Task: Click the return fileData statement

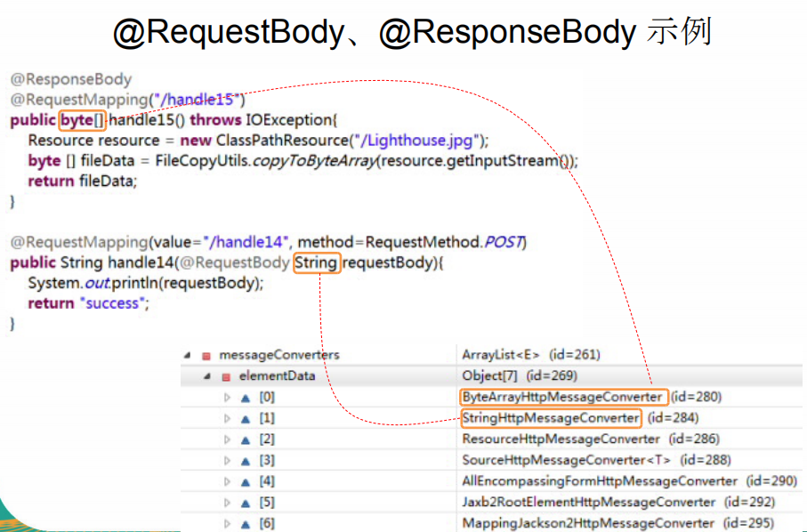Action: [x=83, y=181]
